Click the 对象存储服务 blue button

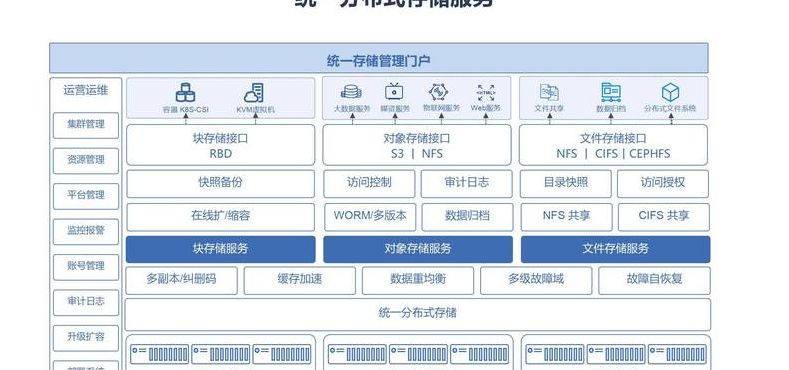[418, 249]
